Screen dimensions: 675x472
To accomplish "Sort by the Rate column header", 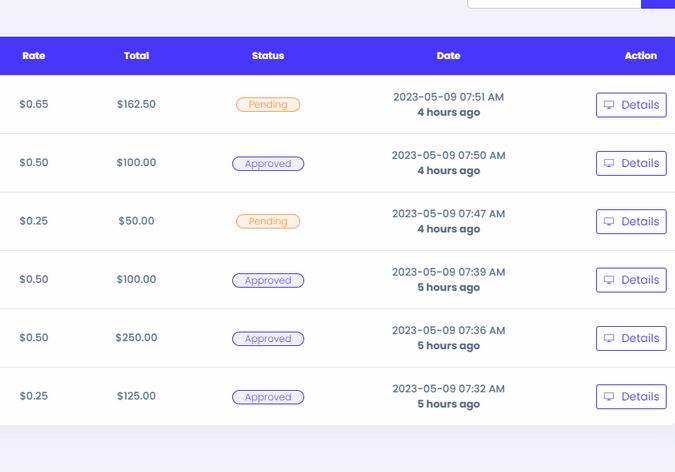I will click(34, 56).
